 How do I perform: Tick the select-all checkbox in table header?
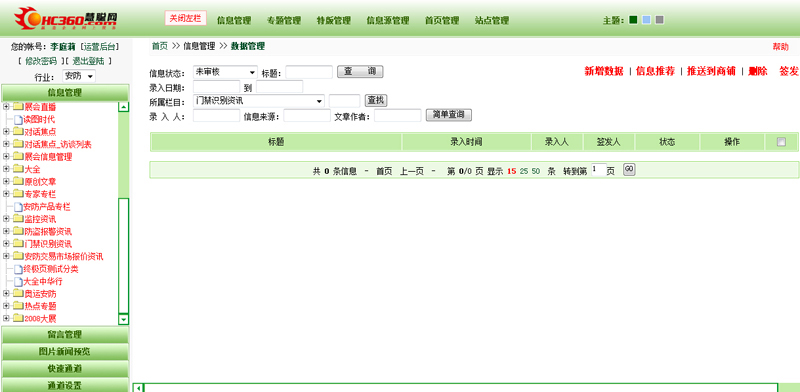click(781, 142)
